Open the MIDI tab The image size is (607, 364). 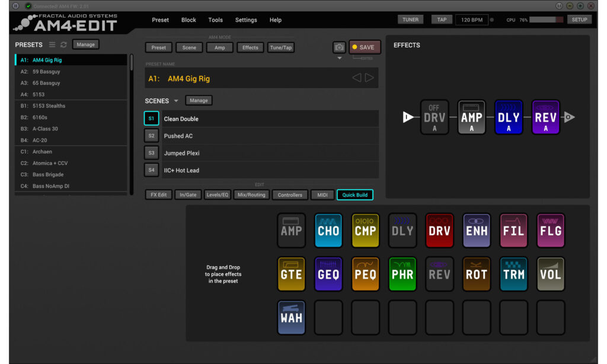tap(322, 195)
